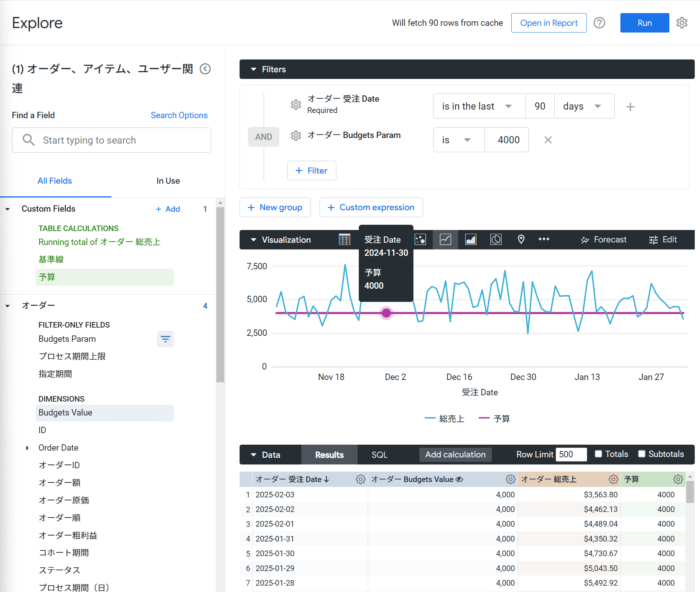Edit the 4000 Budgets Param value
The image size is (700, 592).
(506, 140)
